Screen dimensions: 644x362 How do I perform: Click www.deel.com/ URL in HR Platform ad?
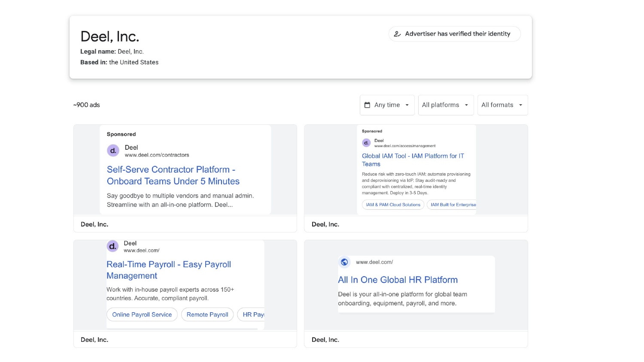point(374,262)
